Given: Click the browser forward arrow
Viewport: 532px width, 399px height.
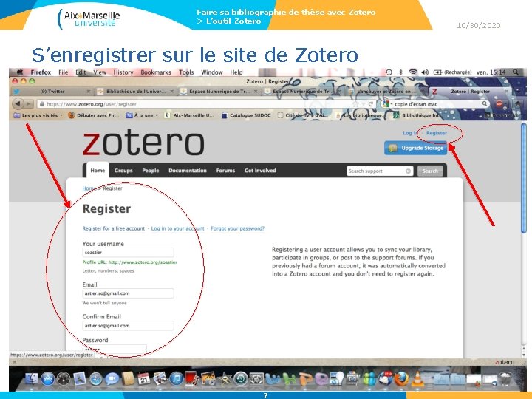Looking at the screenshot, I should tap(29, 104).
